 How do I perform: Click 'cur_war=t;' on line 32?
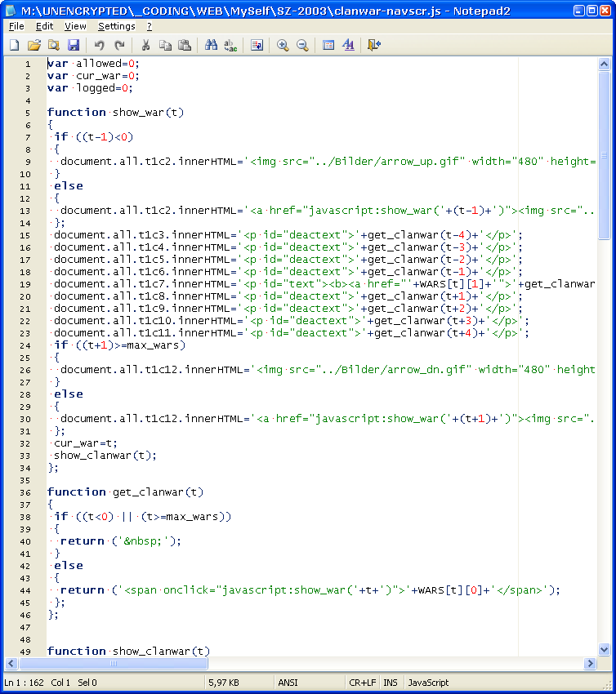click(86, 443)
